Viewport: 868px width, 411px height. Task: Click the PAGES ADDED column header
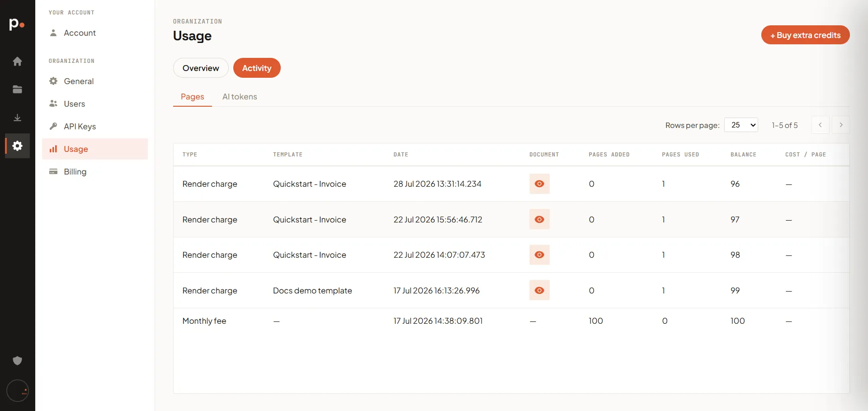coord(609,155)
